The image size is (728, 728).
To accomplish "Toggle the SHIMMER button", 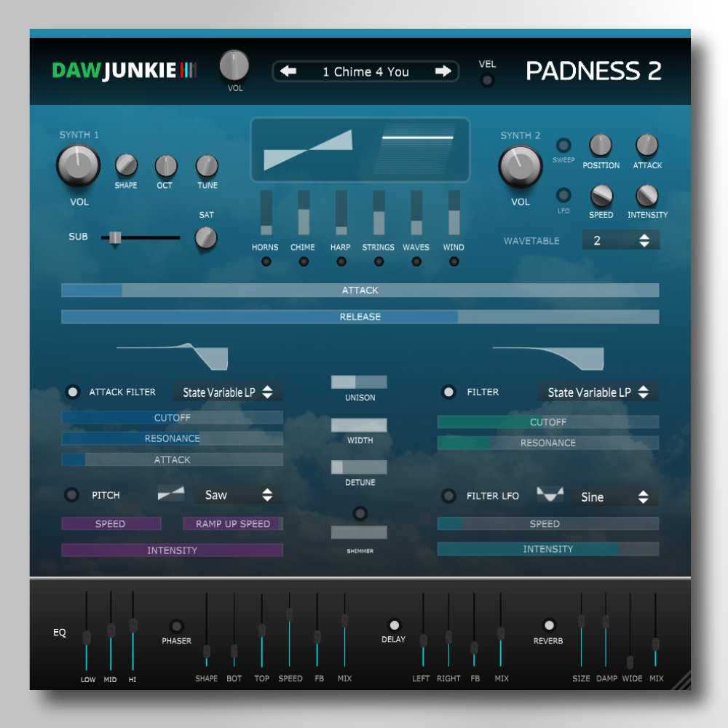I will click(360, 514).
